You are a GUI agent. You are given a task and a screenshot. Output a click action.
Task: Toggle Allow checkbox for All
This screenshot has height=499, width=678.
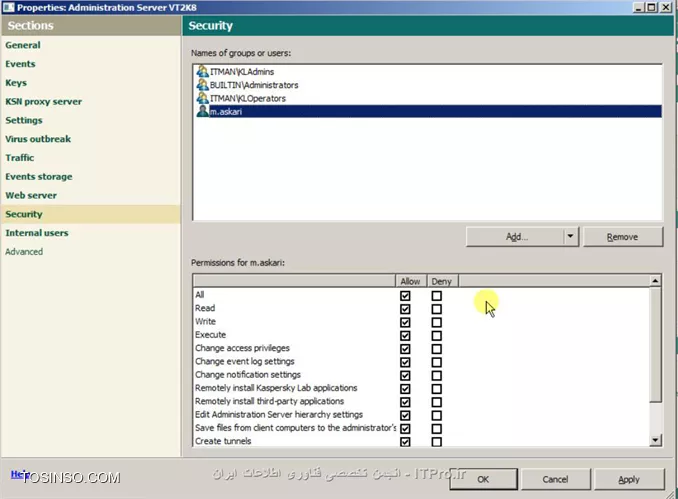[x=405, y=296]
